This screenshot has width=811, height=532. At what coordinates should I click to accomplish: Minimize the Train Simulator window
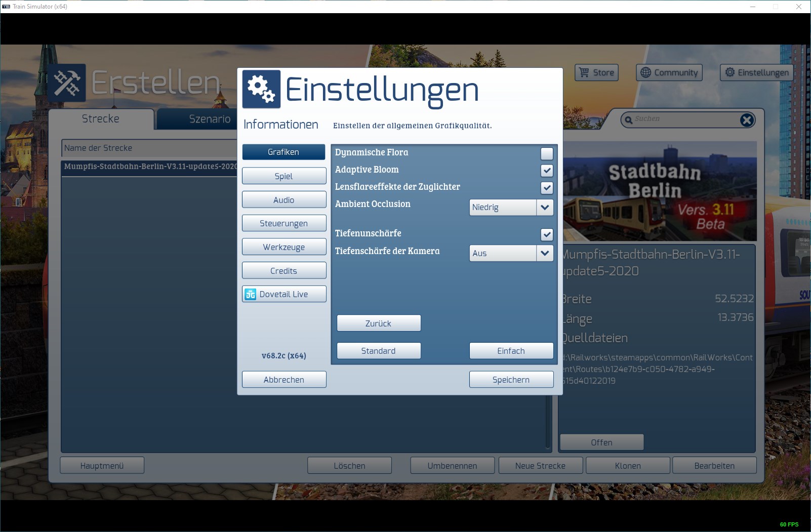point(753,7)
